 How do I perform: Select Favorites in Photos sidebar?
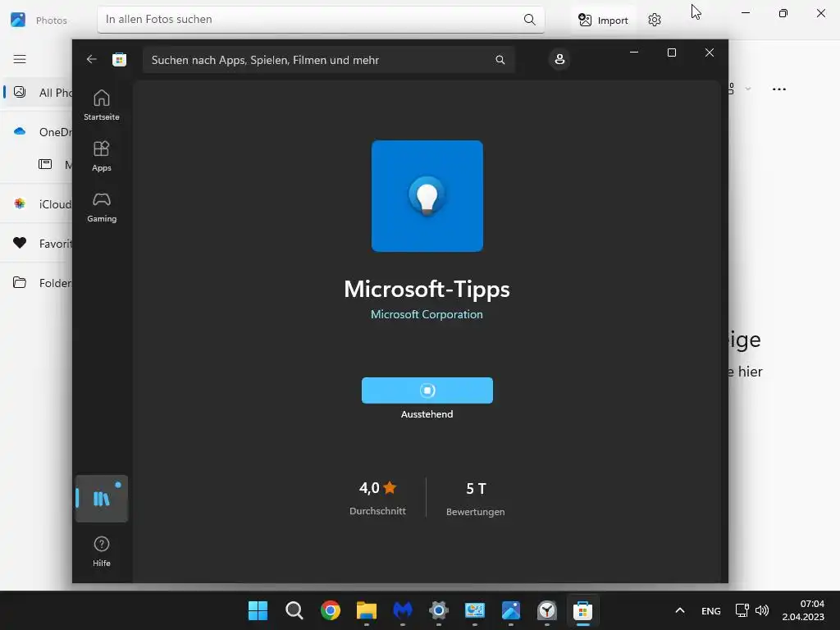click(x=38, y=243)
